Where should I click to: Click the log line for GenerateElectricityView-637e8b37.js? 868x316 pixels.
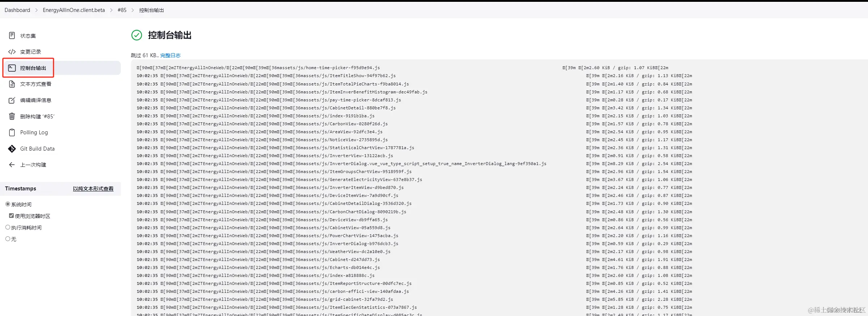(414, 180)
